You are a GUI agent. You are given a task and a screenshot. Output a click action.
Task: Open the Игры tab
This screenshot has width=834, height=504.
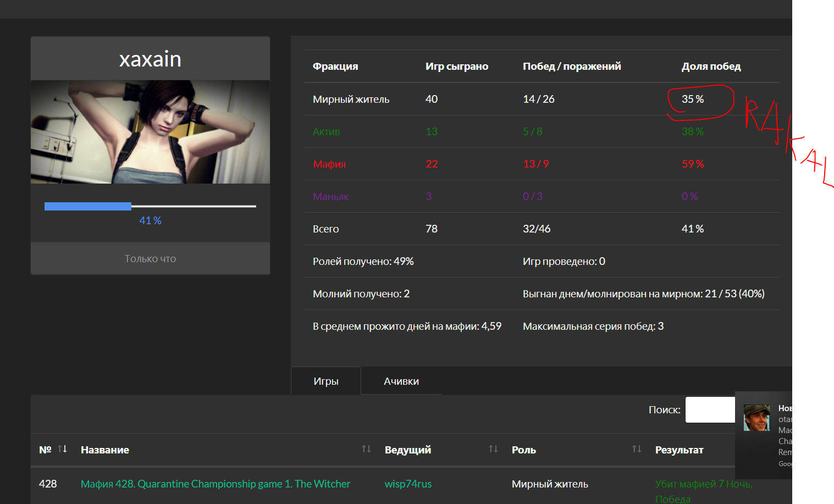(x=326, y=381)
